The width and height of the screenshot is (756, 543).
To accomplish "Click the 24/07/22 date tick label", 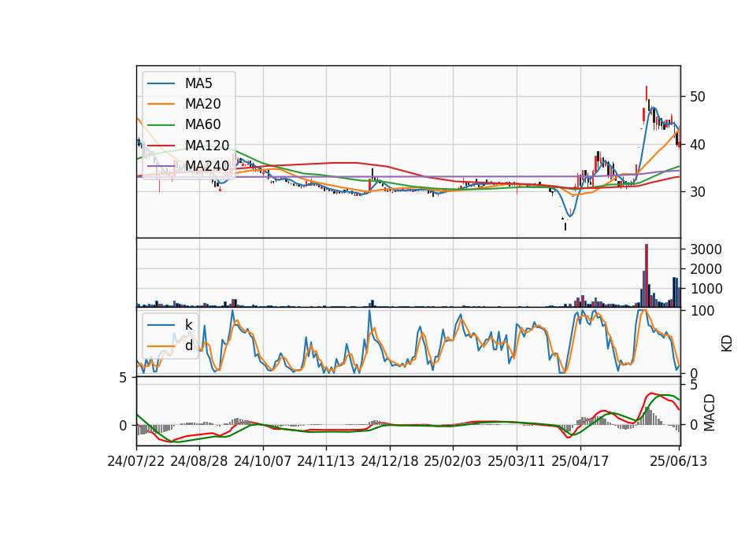I will 136,462.
